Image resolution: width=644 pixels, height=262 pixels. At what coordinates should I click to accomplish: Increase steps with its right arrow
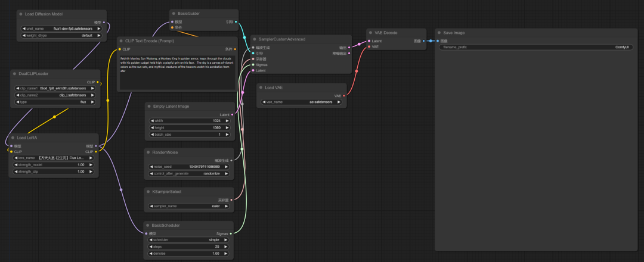(227, 247)
